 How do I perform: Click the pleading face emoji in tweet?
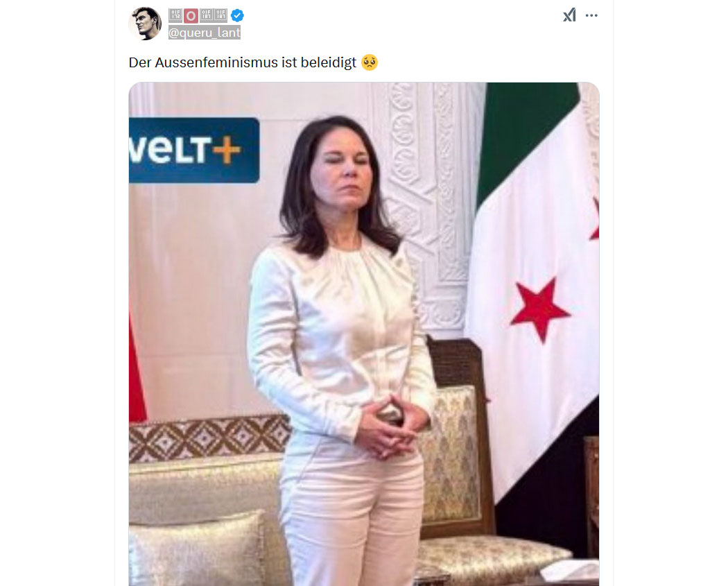coord(370,62)
